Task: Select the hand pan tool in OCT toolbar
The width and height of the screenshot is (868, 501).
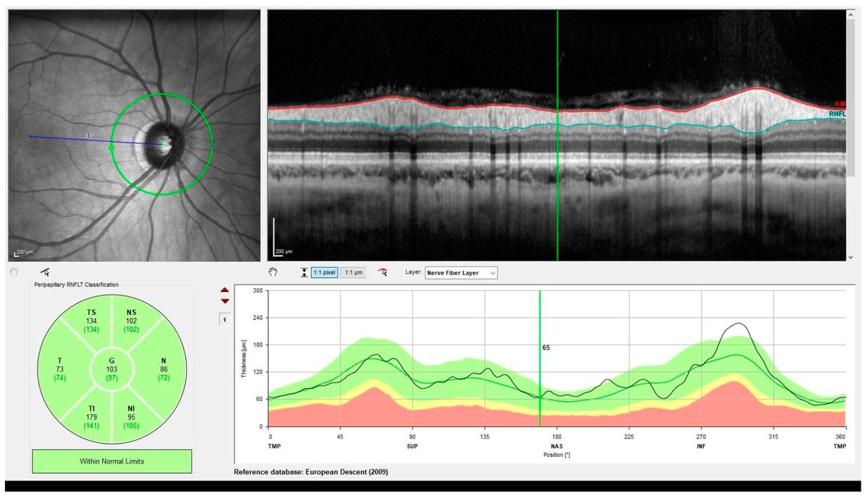Action: (273, 272)
